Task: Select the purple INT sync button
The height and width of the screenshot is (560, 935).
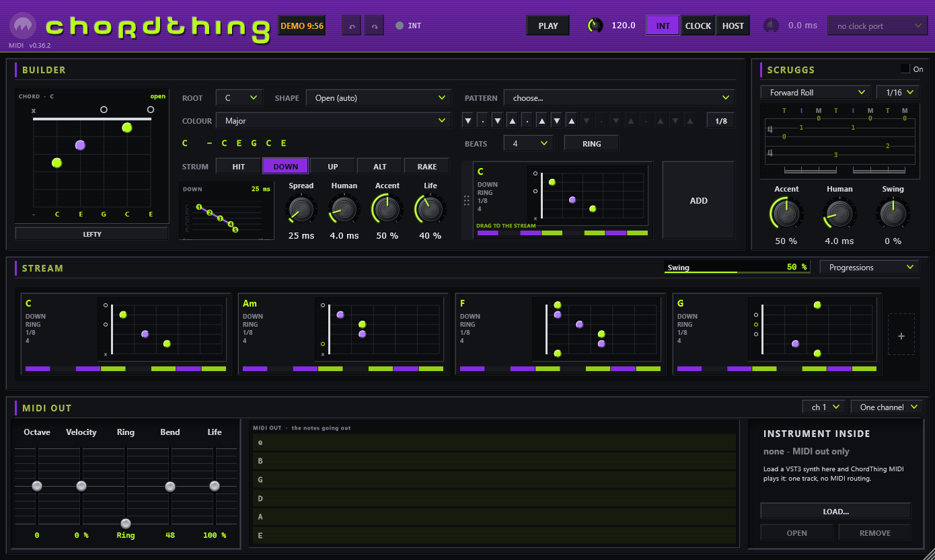Action: 663,26
